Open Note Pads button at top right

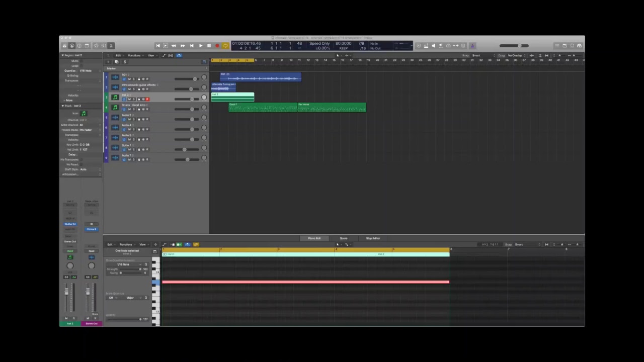coord(565,46)
